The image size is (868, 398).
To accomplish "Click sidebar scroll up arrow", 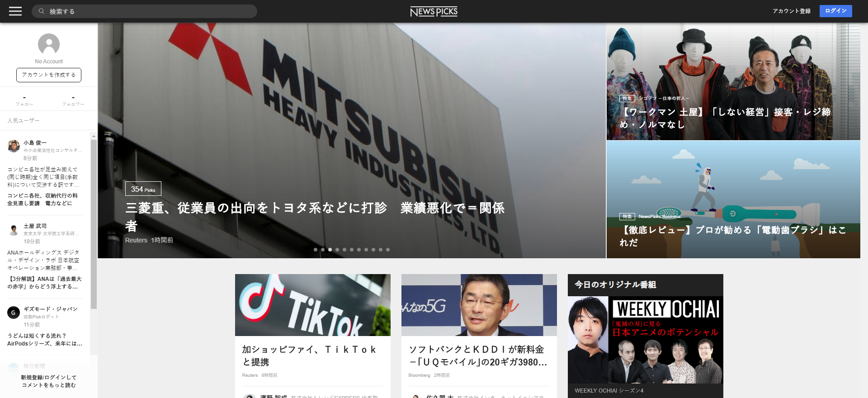I will pos(94,136).
